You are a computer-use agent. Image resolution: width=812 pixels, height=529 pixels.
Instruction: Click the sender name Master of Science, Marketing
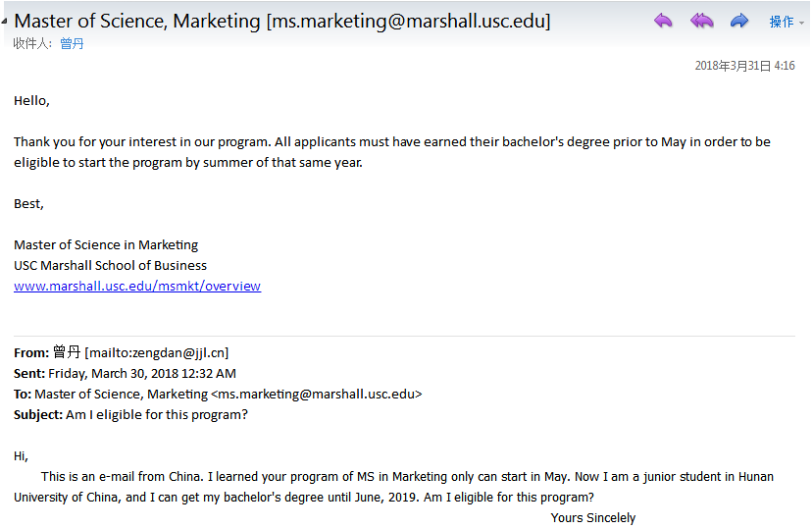pos(137,21)
